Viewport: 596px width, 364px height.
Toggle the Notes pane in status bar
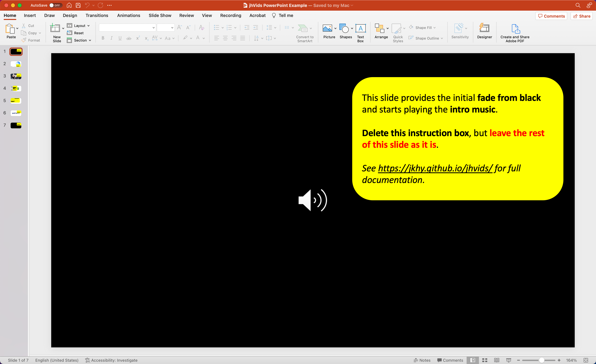422,360
